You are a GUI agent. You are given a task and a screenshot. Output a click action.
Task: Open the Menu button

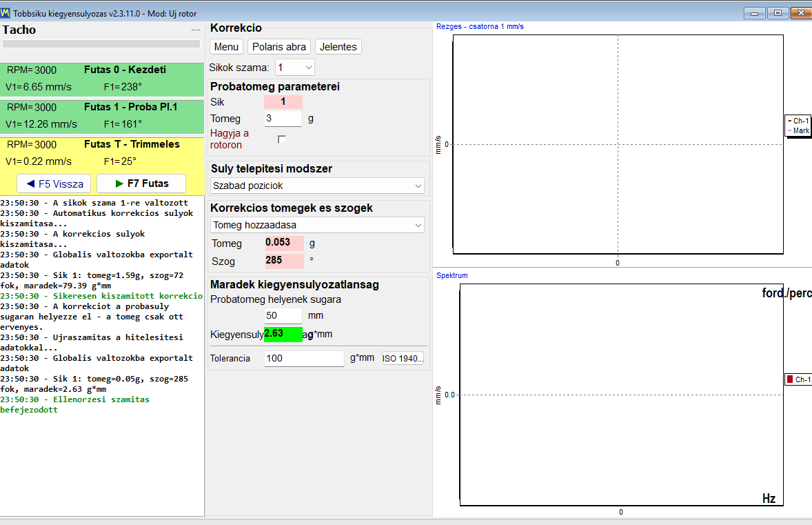[226, 47]
